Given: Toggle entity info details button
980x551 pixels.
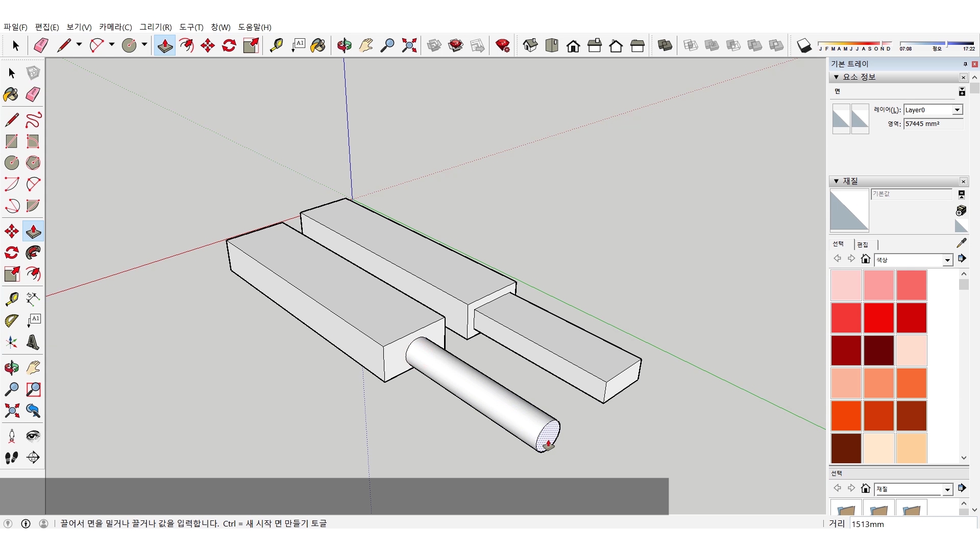Looking at the screenshot, I should (962, 91).
